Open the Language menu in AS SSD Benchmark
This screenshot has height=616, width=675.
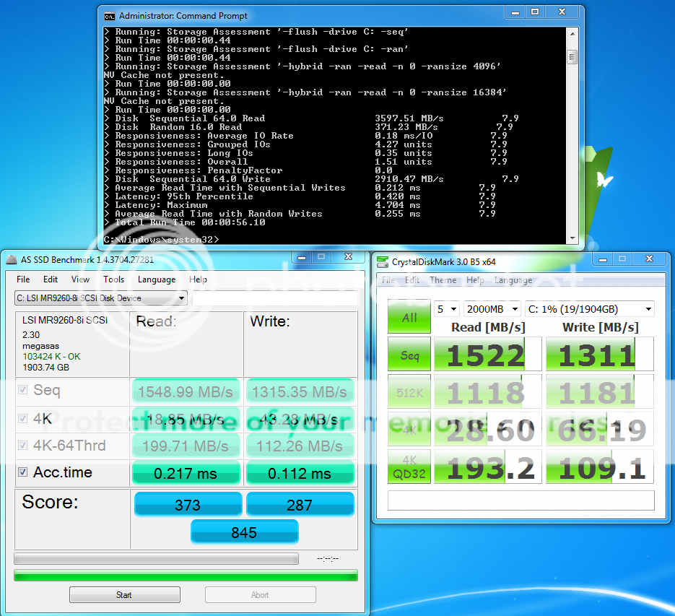pos(157,279)
